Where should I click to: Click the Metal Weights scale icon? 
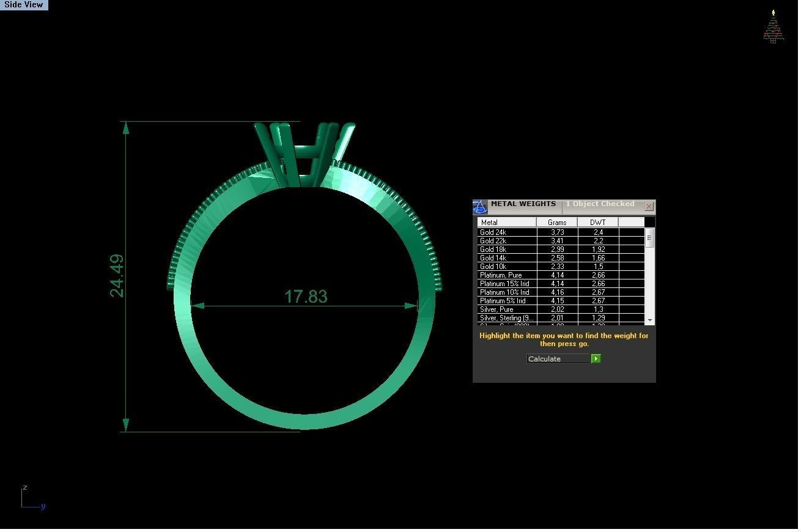click(x=480, y=207)
